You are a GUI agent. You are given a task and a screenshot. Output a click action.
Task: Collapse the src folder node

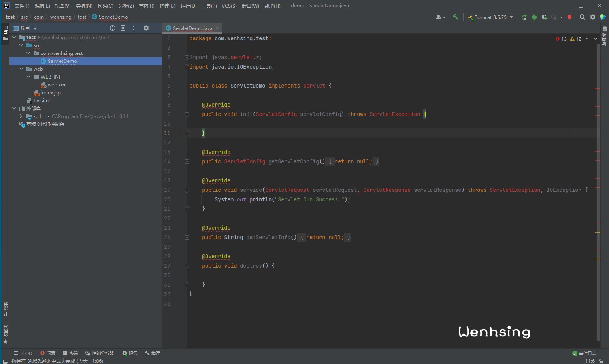21,45
